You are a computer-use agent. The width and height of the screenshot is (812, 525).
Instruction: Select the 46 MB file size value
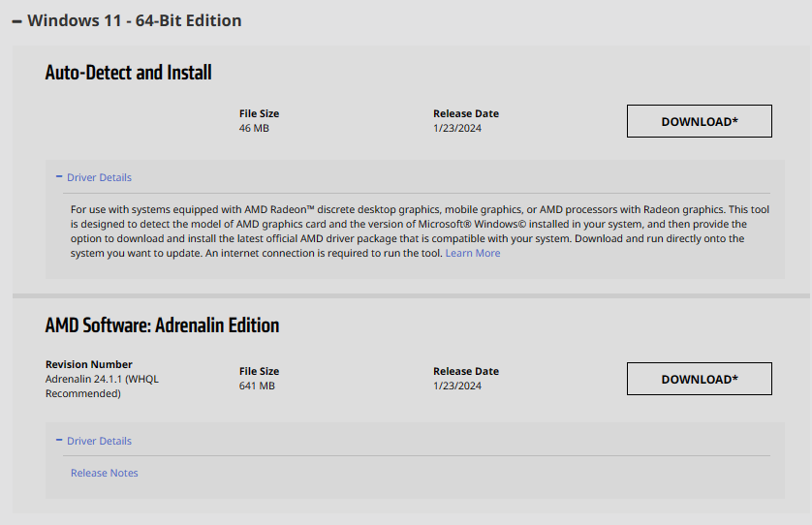(x=254, y=129)
